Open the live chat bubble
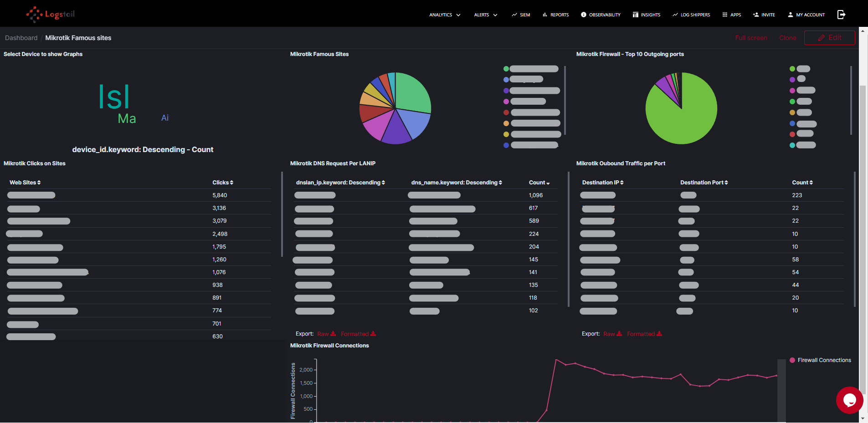This screenshot has height=423, width=868. tap(849, 400)
